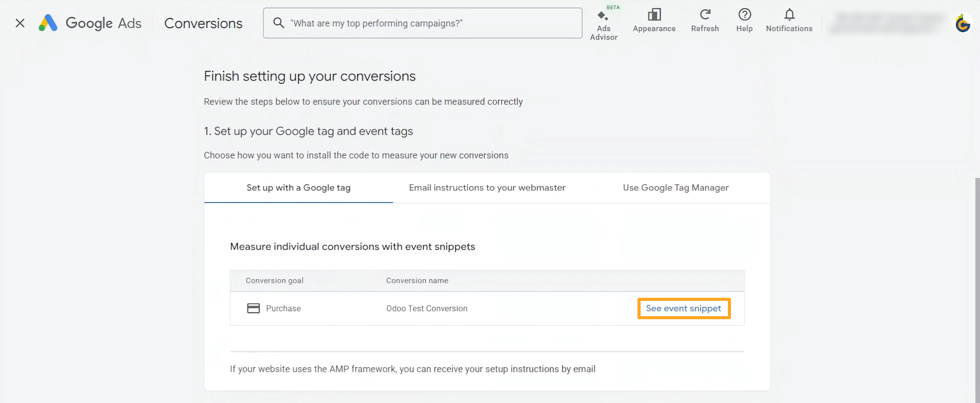Image resolution: width=980 pixels, height=403 pixels.
Task: View Notifications bell
Action: click(x=789, y=21)
